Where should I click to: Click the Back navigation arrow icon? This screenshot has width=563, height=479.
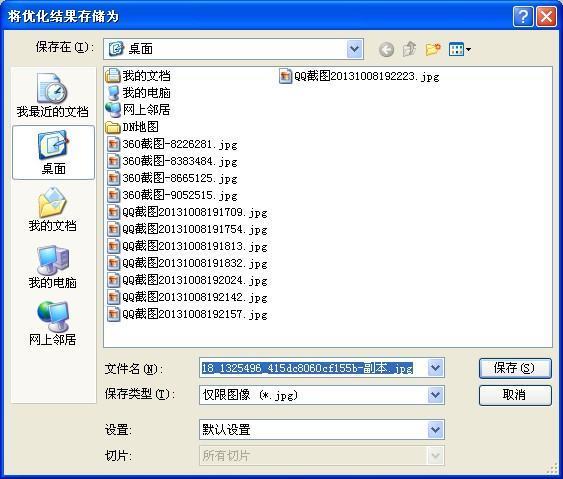pos(386,49)
